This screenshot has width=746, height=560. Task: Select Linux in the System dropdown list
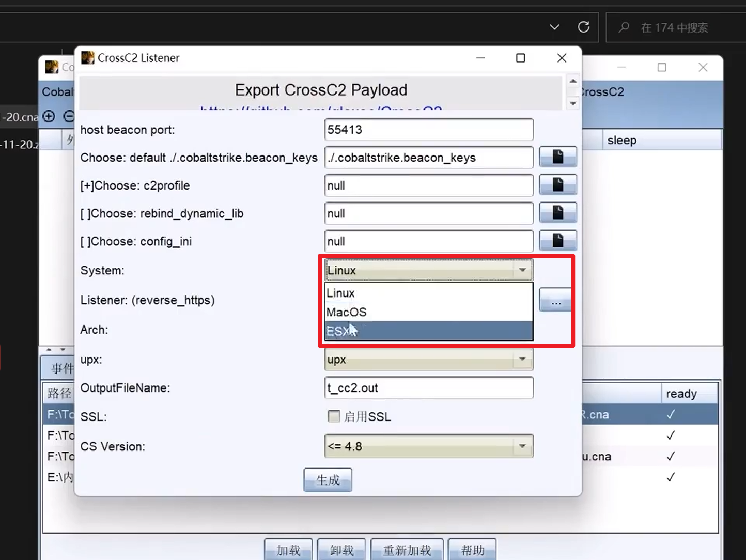point(428,293)
